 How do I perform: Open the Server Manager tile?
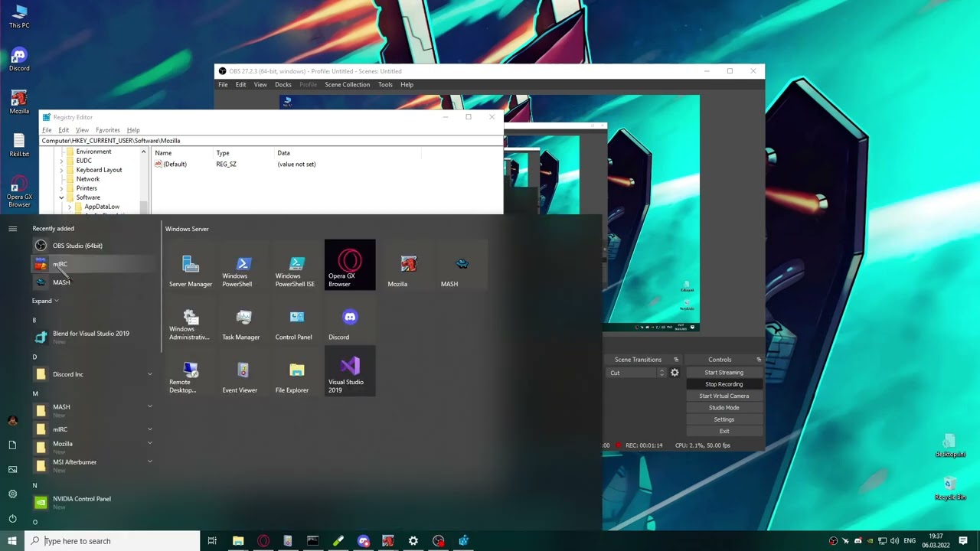click(191, 265)
